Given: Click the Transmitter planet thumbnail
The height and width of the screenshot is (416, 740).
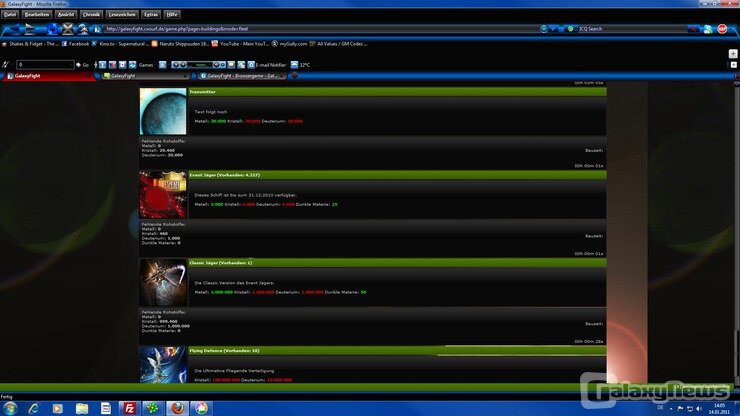Looking at the screenshot, I should 163,111.
